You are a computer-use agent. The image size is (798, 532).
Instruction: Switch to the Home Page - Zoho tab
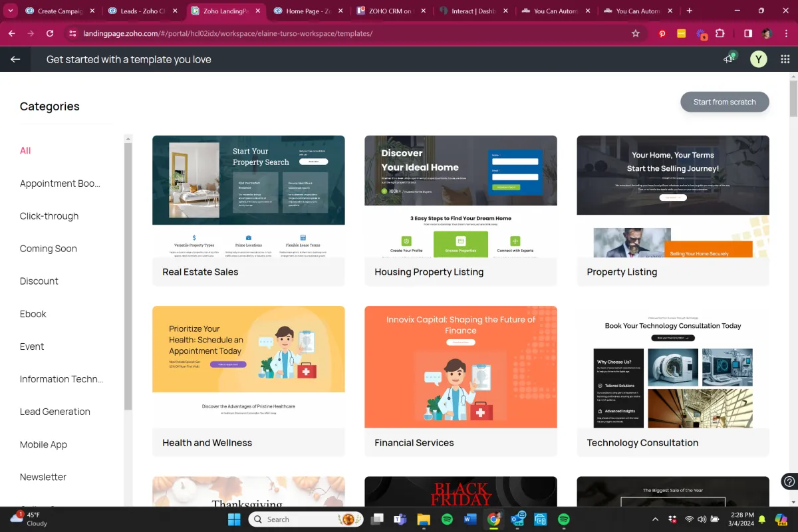[x=307, y=11]
